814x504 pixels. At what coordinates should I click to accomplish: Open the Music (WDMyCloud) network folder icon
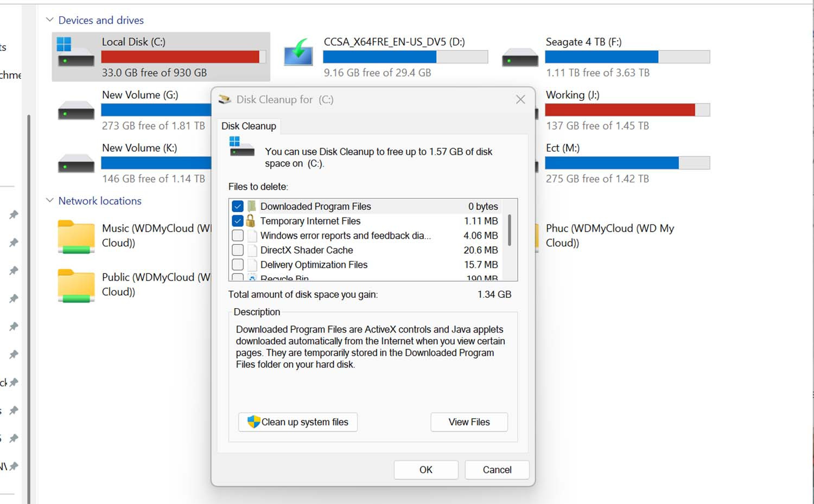coord(76,237)
